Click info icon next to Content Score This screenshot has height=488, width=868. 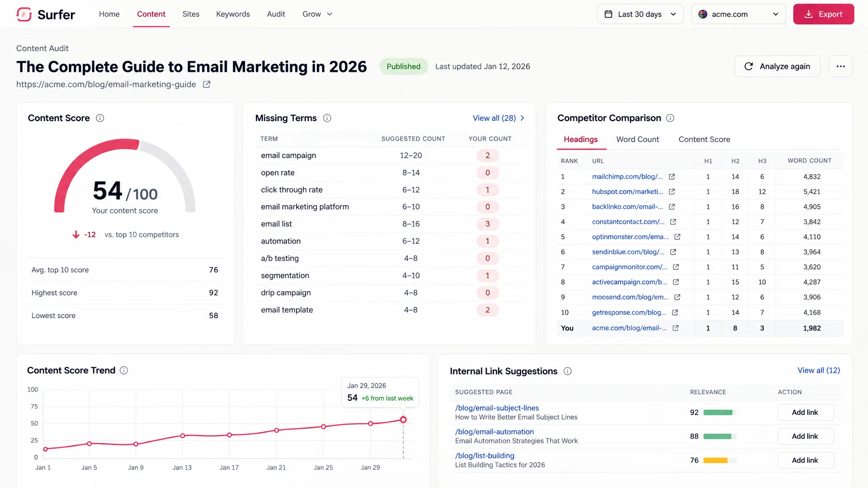[100, 118]
